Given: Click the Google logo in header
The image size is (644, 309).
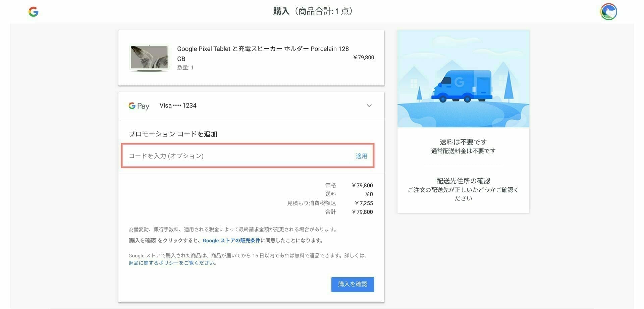Looking at the screenshot, I should click(34, 12).
